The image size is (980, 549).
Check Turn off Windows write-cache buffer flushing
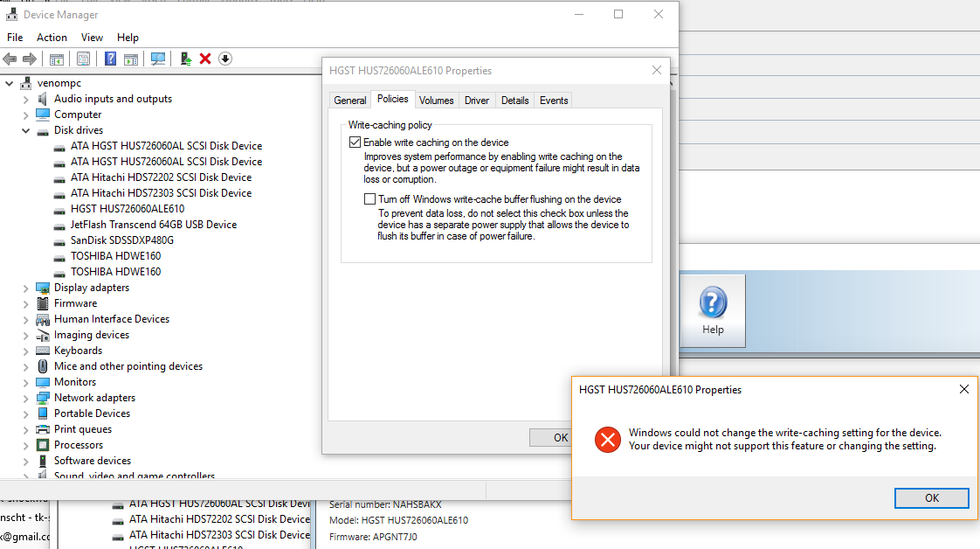pyautogui.click(x=370, y=198)
